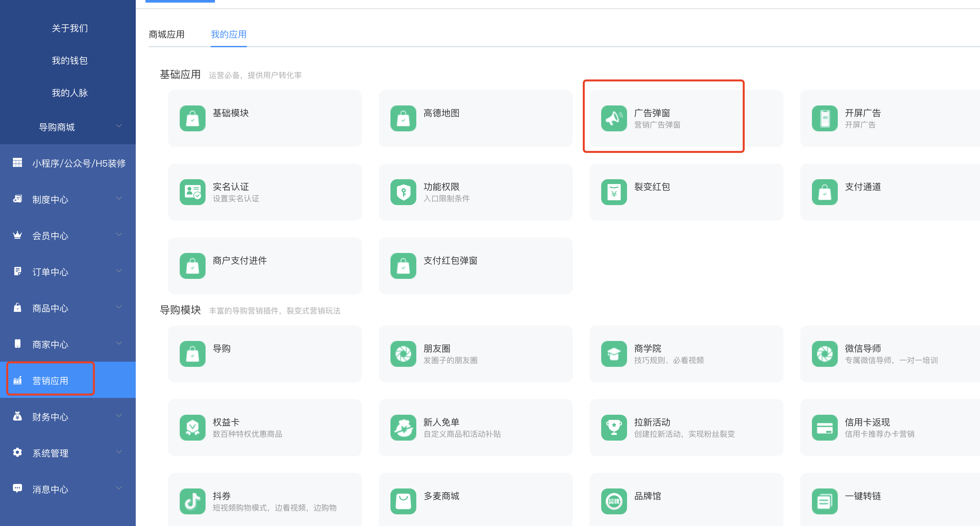The image size is (980, 526).
Task: Click the 制度中心 sidebar icon
Action: coord(17,199)
